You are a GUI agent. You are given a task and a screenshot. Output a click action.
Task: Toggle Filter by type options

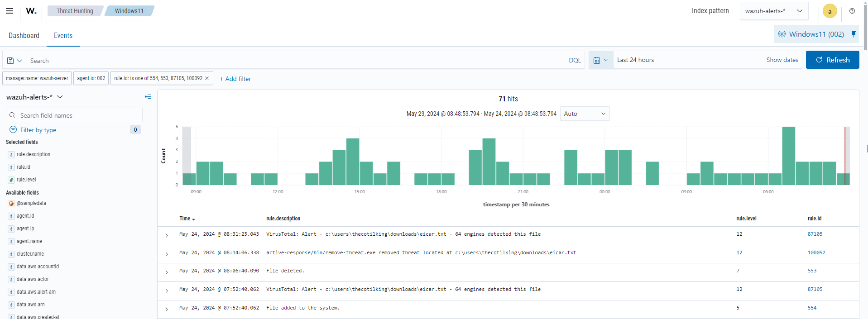38,130
